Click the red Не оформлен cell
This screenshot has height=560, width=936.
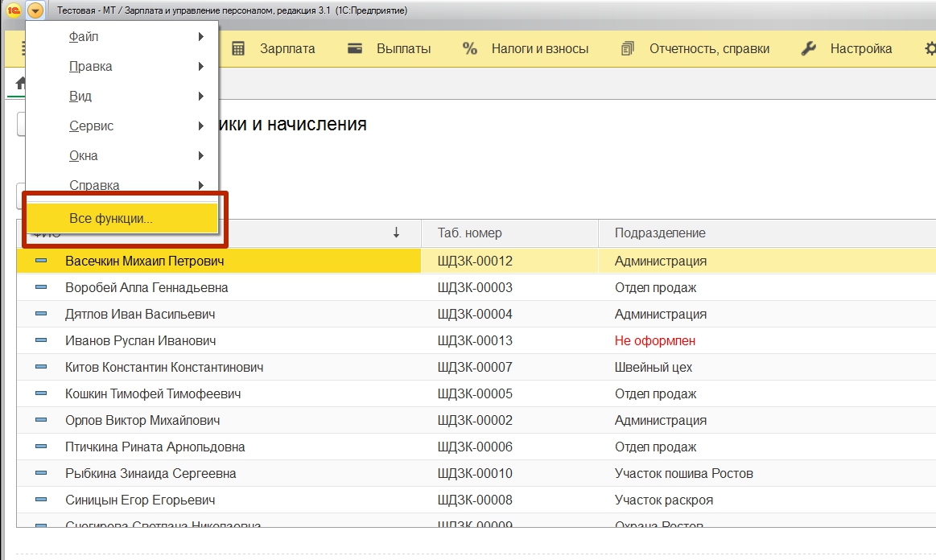pos(655,341)
